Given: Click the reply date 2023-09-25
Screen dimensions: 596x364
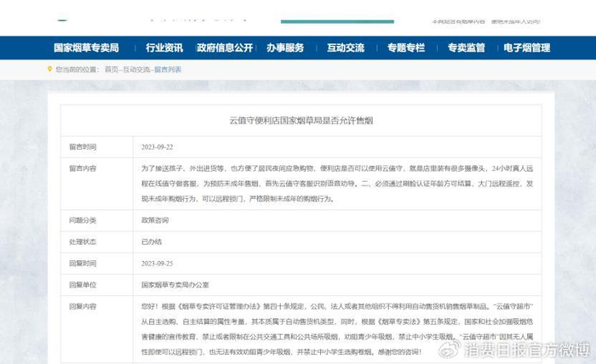Looking at the screenshot, I should 157,264.
